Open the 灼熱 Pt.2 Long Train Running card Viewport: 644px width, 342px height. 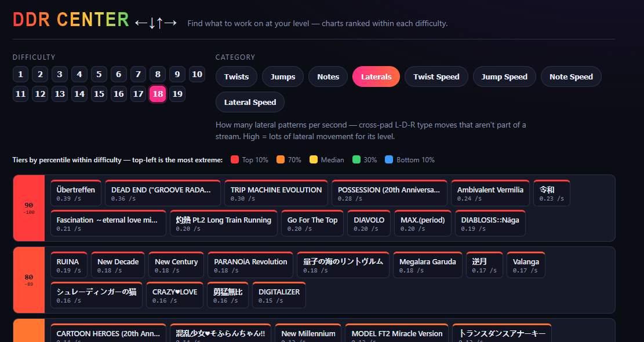click(x=224, y=223)
